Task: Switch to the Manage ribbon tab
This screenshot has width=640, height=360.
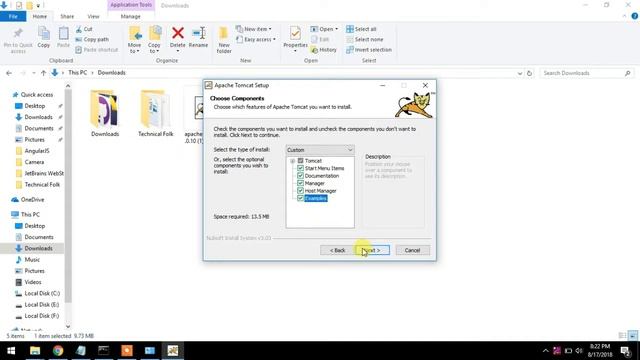Action: (131, 16)
